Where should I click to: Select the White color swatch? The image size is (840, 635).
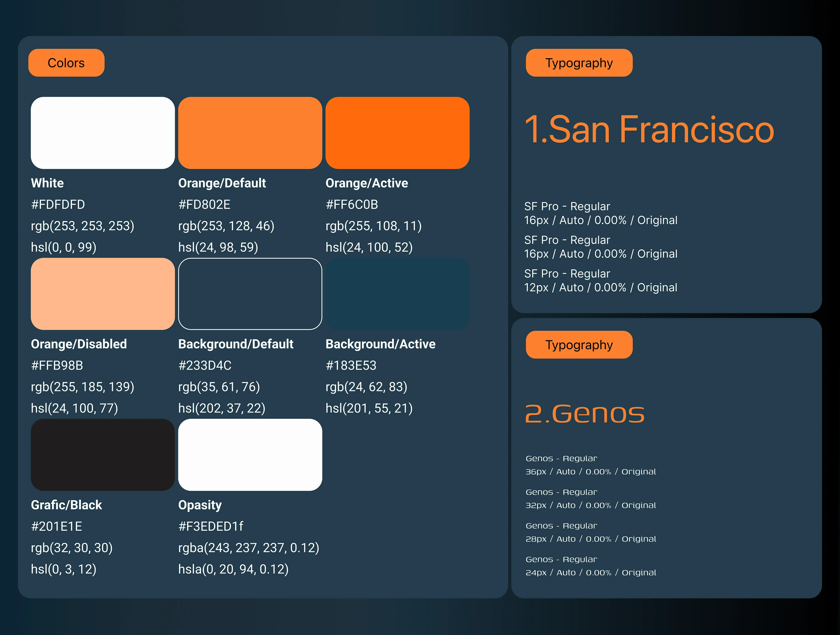point(103,133)
